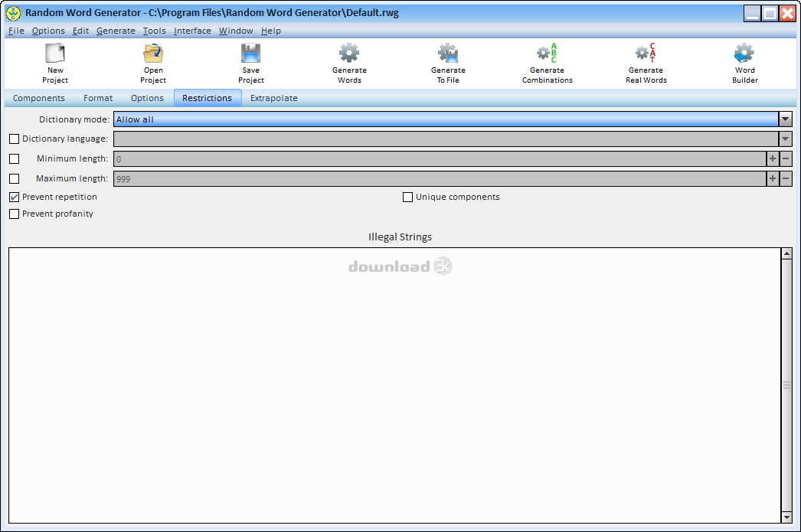Viewport: 801px width, 532px height.
Task: Click the Generate Combinations ABC icon
Action: pos(547,53)
